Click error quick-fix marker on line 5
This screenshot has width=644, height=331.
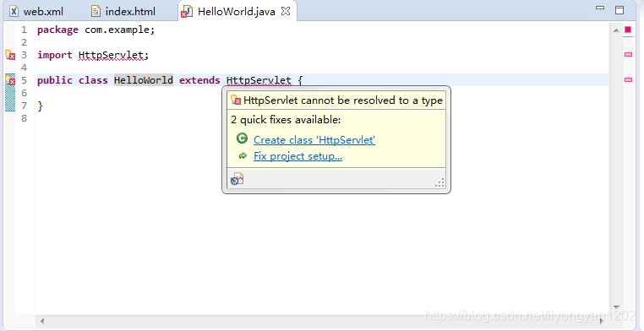[x=10, y=80]
